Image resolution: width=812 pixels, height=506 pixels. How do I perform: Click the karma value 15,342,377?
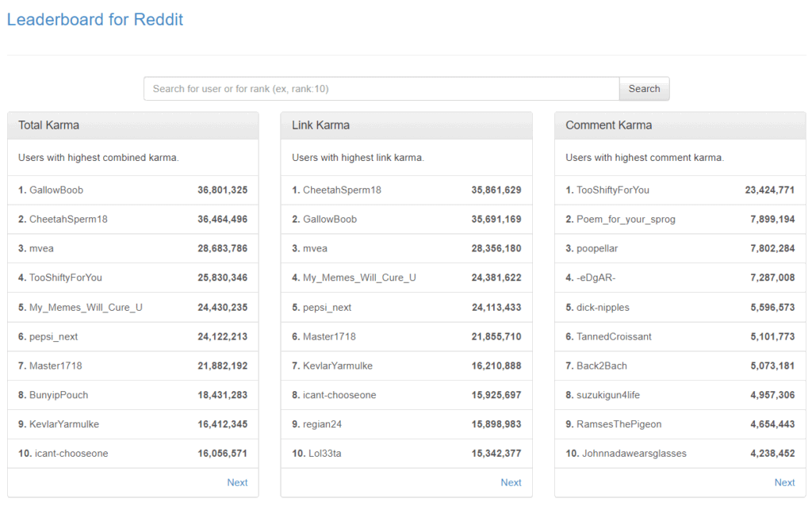pos(496,453)
